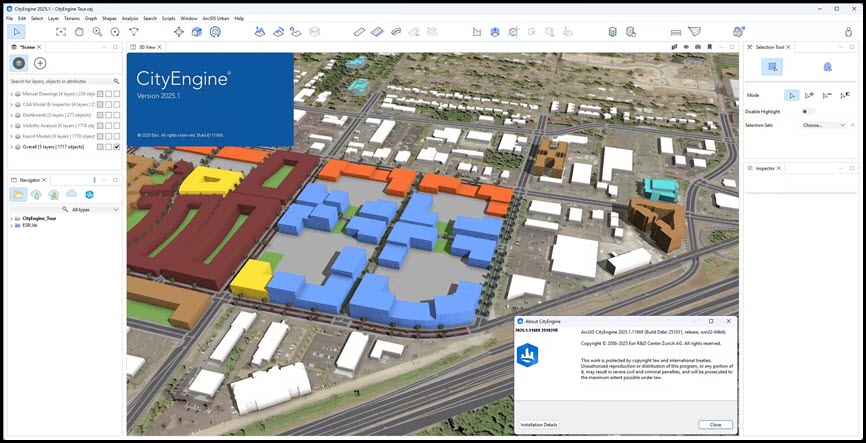The height and width of the screenshot is (443, 866).
Task: Click the Close button in About CityEngine
Action: 715,425
